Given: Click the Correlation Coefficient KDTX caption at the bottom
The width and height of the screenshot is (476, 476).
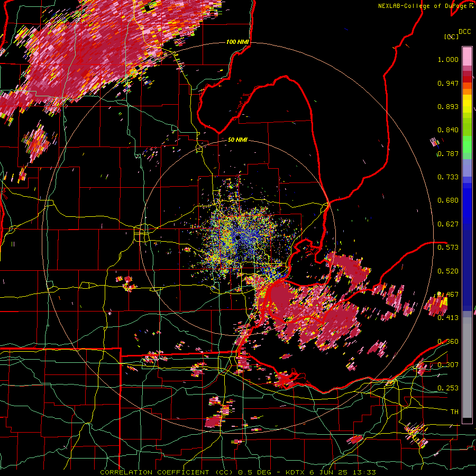Looking at the screenshot, I should [238, 472].
